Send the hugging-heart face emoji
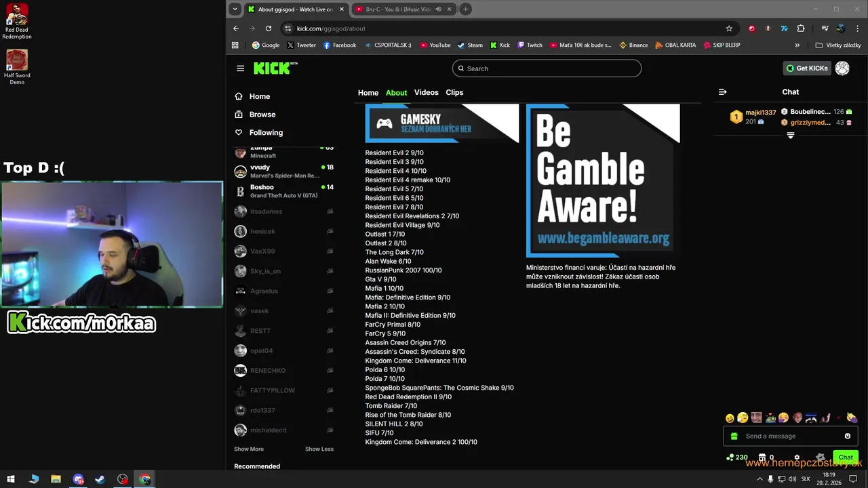The width and height of the screenshot is (868, 488). click(x=783, y=418)
